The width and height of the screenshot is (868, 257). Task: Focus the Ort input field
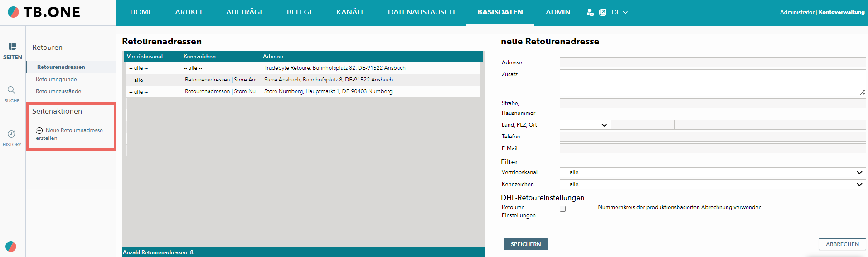[770, 125]
